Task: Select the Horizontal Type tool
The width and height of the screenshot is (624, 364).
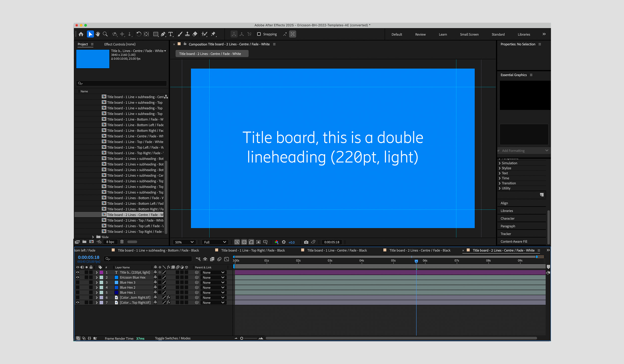Action: [171, 34]
